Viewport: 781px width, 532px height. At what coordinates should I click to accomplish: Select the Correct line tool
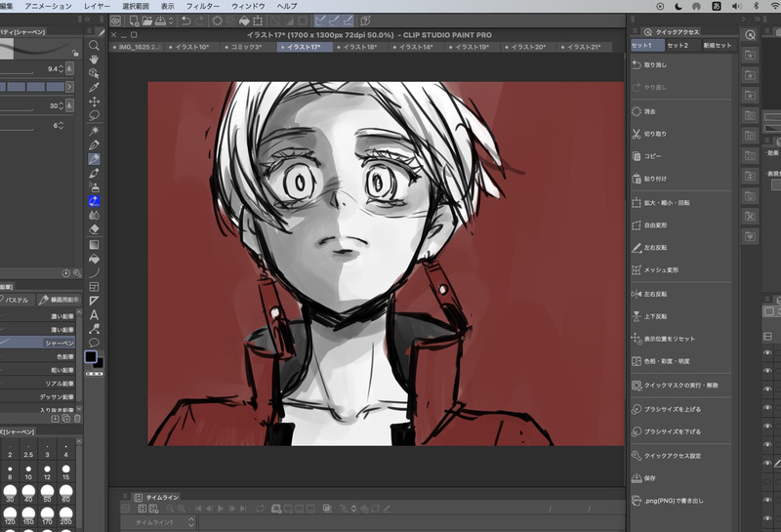[94, 329]
